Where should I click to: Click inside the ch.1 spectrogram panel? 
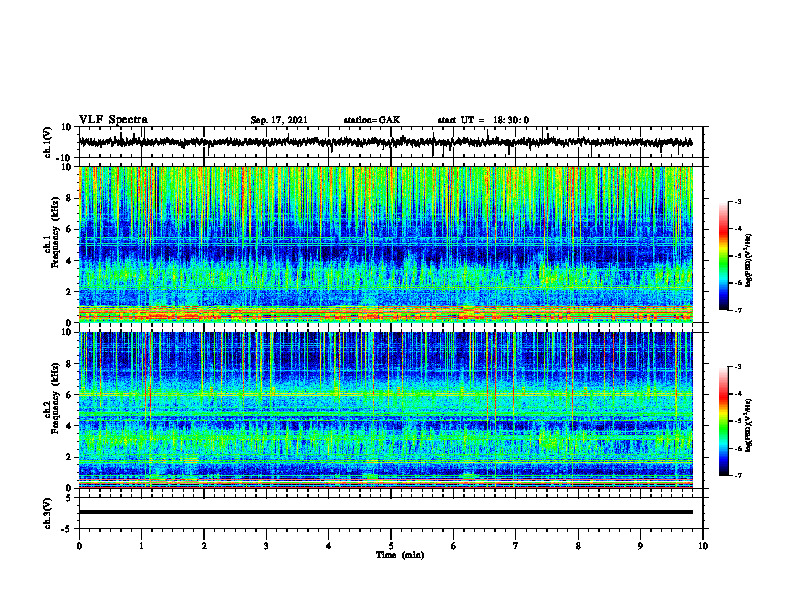click(386, 244)
